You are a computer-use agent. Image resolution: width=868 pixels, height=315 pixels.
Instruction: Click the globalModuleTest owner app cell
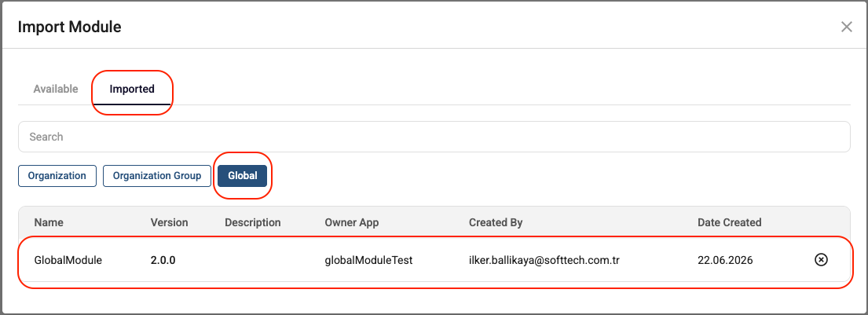[368, 260]
